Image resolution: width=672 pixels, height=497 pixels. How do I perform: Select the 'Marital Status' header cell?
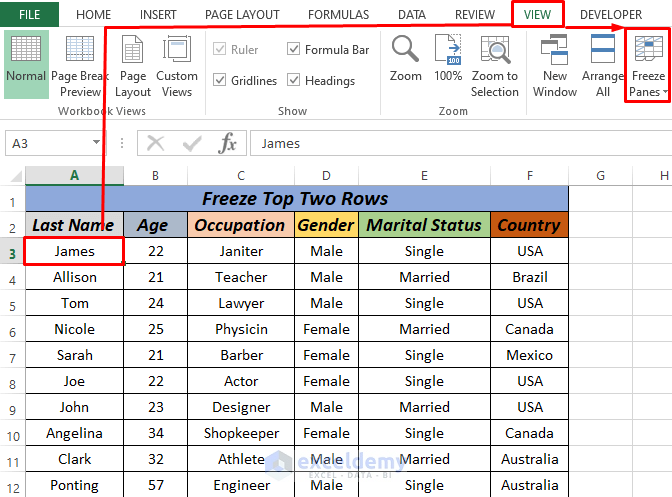[424, 225]
